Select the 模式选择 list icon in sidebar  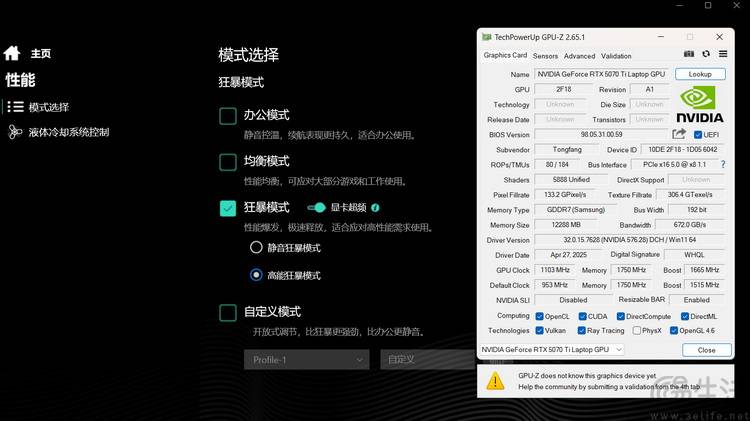click(15, 107)
